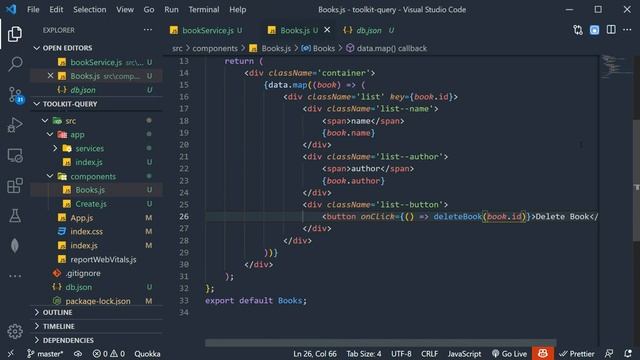Open Source Control view with badge
The width and height of the screenshot is (640, 360).
[x=16, y=95]
